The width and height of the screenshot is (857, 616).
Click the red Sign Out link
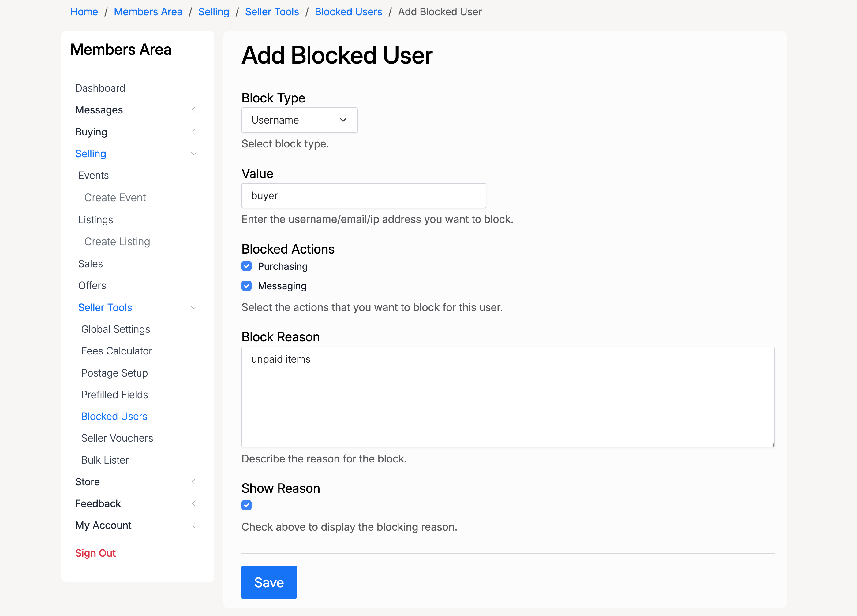(95, 553)
